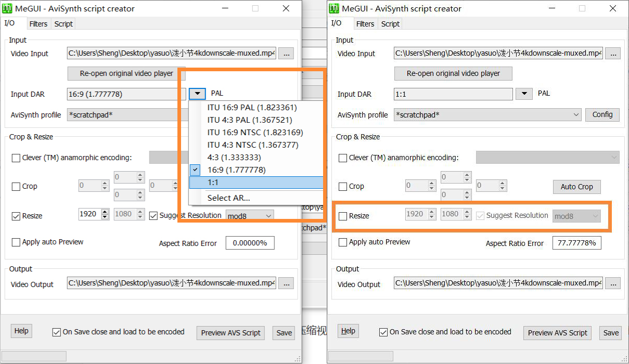Open AviSynth profile dropdown in left window

126,114
